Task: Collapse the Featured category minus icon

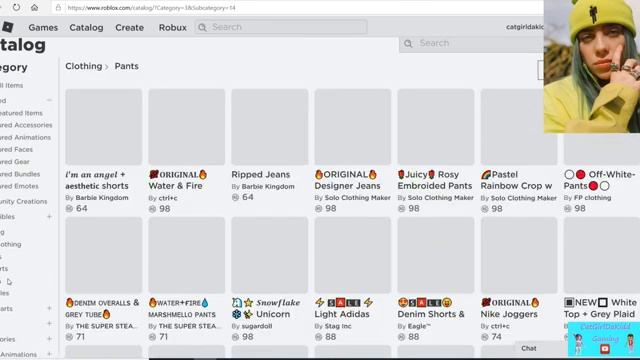Action: (49, 100)
